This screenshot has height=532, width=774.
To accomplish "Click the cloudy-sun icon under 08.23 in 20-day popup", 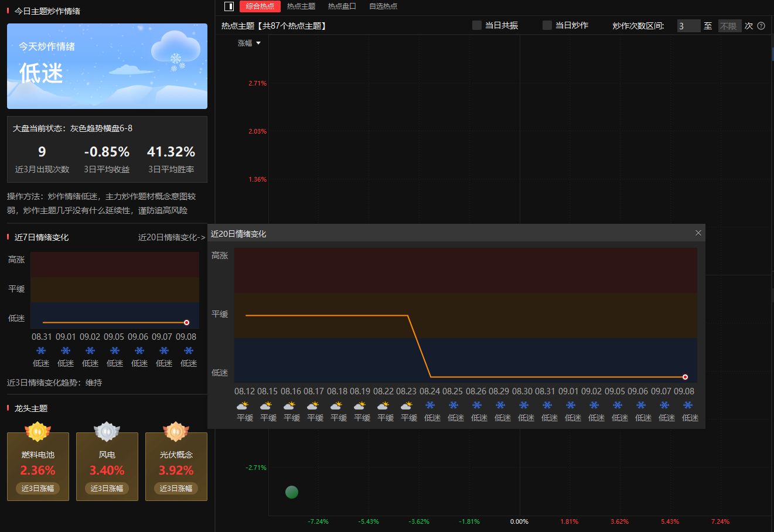I will [407, 405].
